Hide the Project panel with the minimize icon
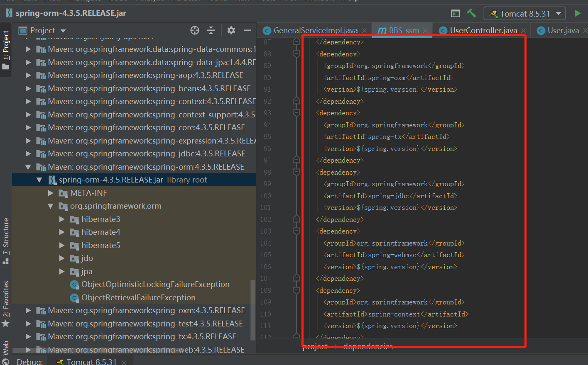 (248, 30)
